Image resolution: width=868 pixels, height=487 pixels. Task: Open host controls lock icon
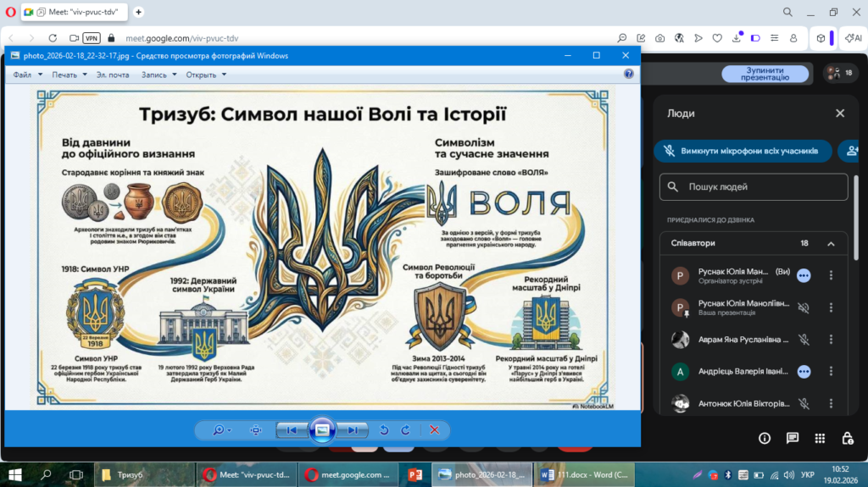pos(847,438)
